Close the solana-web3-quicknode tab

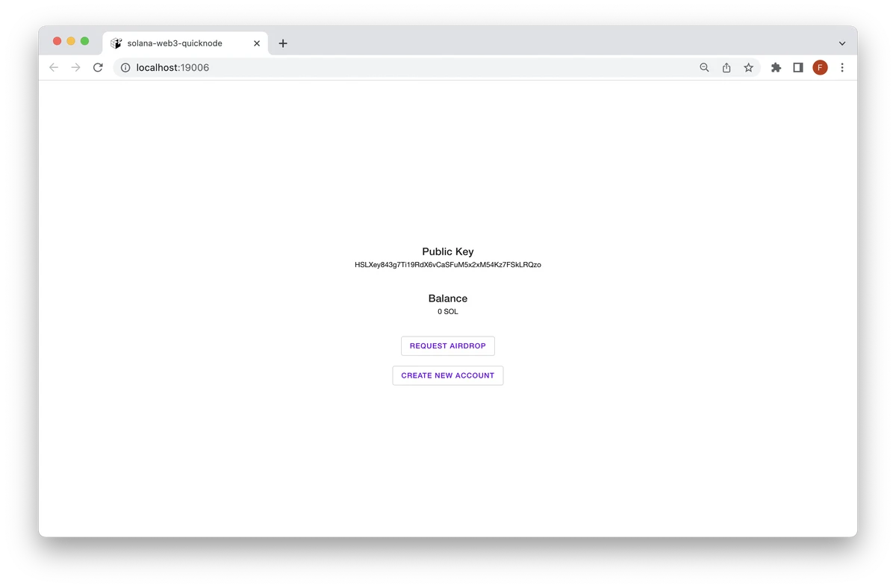tap(258, 43)
